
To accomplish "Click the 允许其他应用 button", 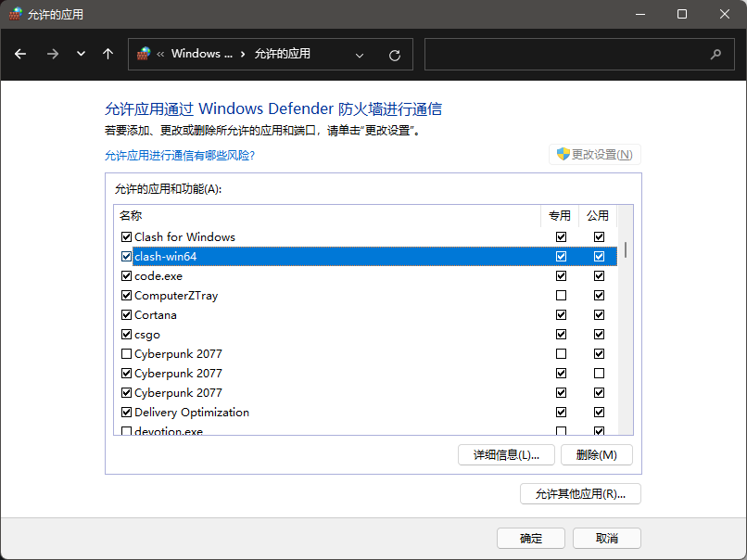I will pyautogui.click(x=580, y=494).
